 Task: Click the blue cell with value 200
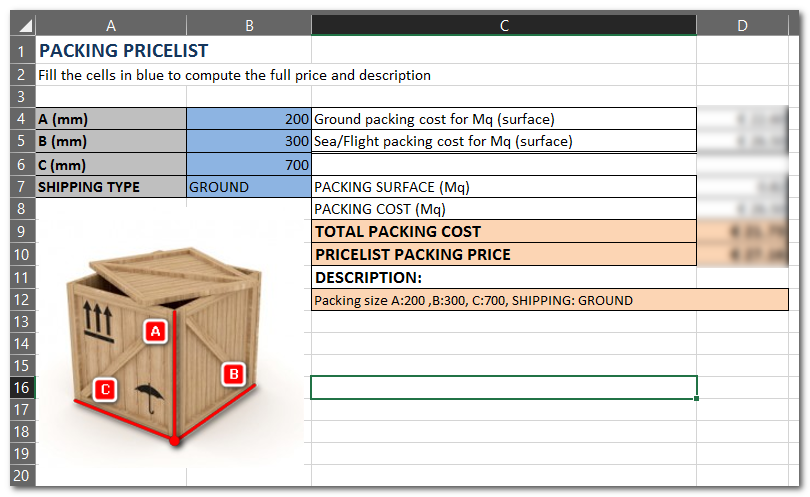[x=249, y=119]
